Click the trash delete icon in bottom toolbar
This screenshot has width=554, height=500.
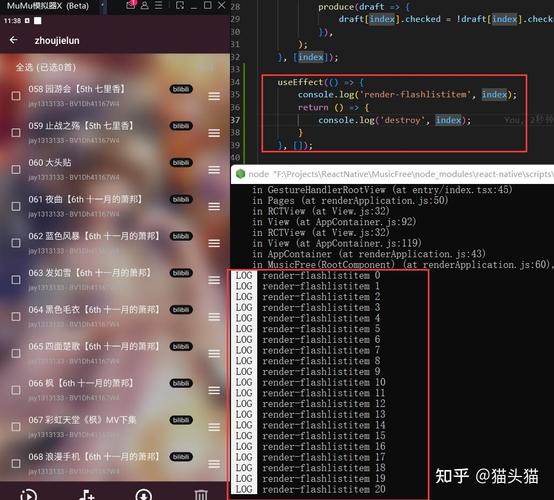pyautogui.click(x=201, y=494)
